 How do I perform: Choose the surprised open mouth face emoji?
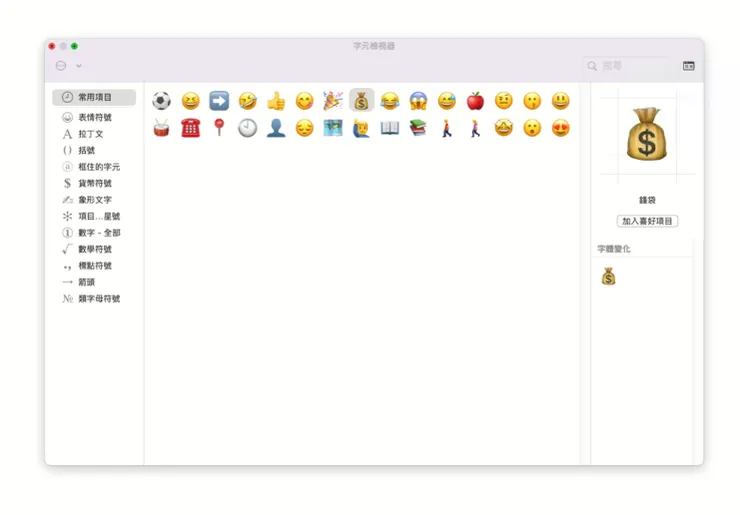pos(532,128)
